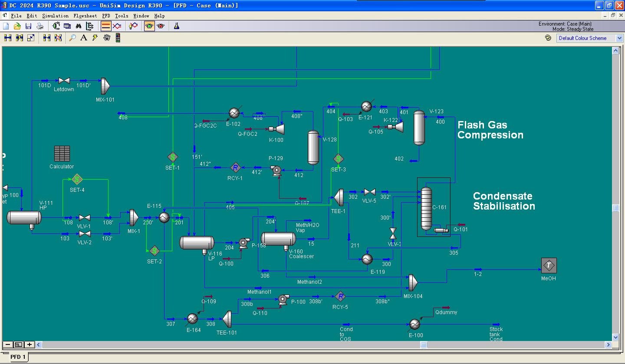
Task: Select the MeOH sub-flowsheet block
Action: tap(549, 266)
